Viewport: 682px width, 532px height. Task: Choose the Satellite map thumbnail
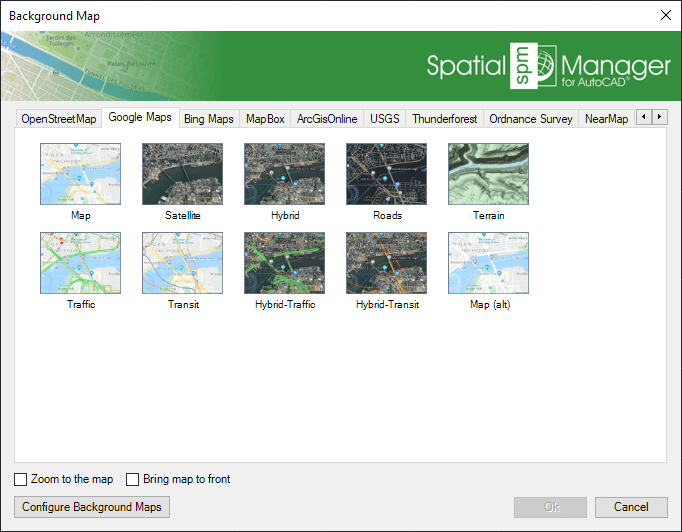(182, 174)
